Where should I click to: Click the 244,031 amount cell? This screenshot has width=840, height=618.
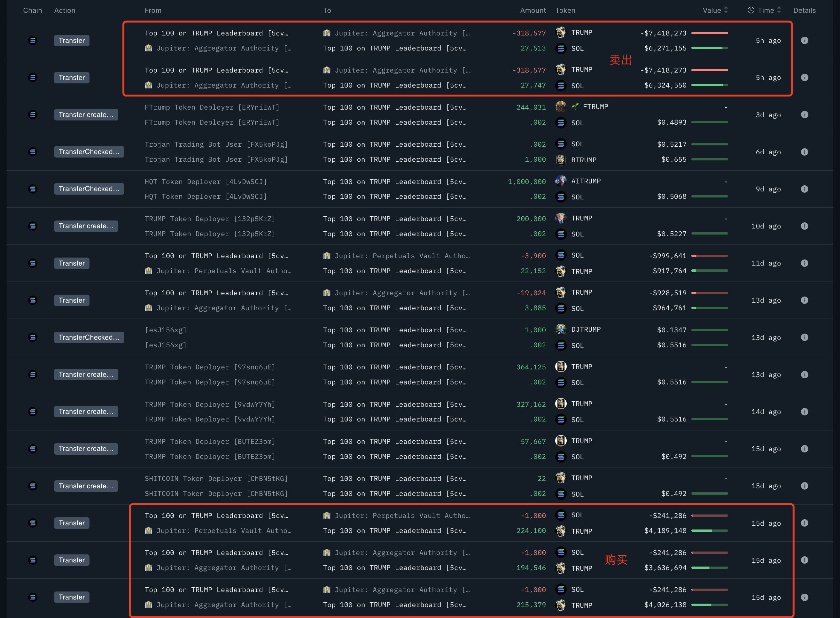[x=531, y=107]
